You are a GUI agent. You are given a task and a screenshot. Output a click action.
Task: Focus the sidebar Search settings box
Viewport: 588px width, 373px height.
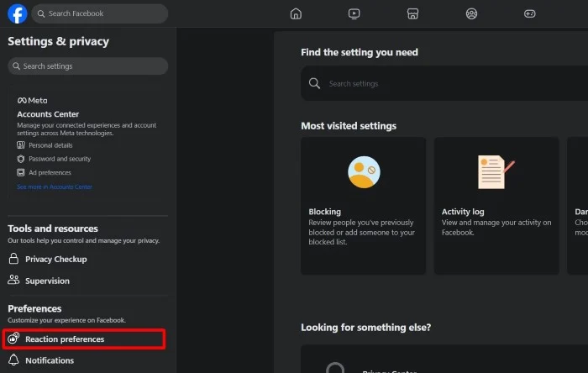pyautogui.click(x=88, y=66)
